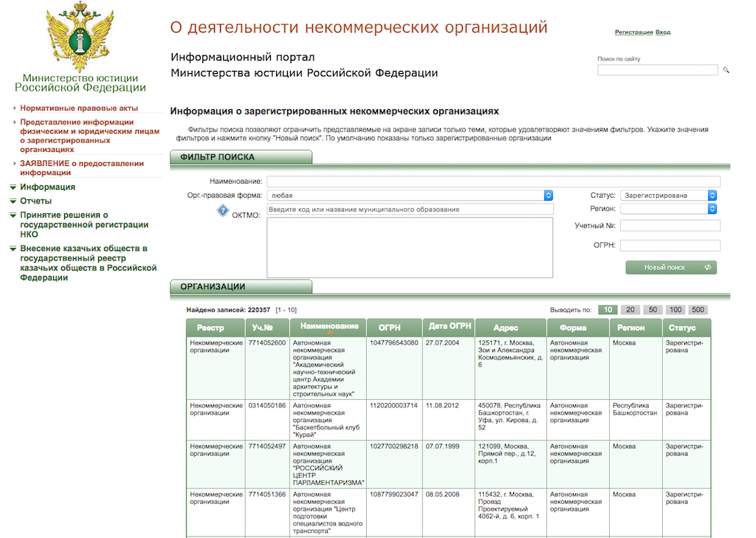Click the blue ОКТМО help question icon
This screenshot has width=756, height=538.
click(222, 212)
